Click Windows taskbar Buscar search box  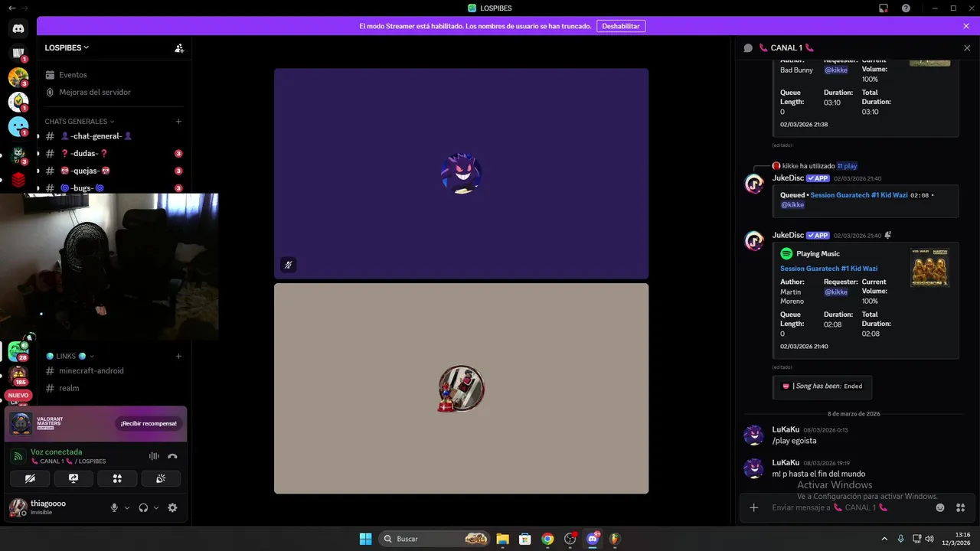436,539
